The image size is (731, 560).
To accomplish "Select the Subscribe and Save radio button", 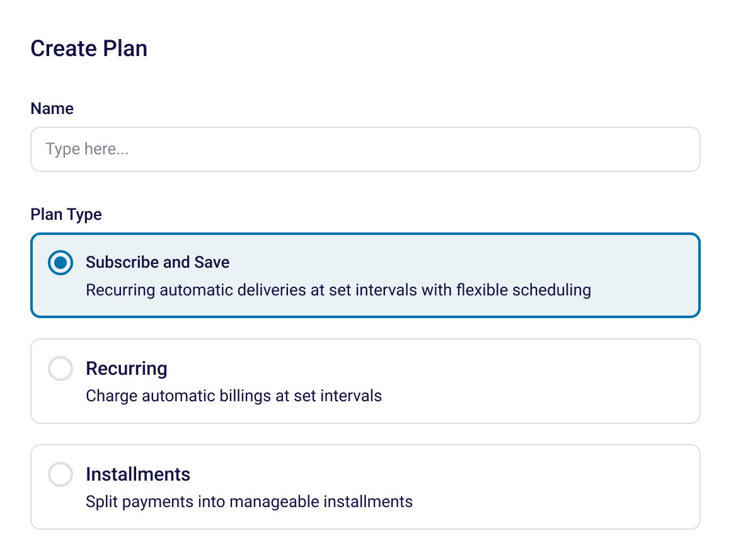I will [60, 263].
